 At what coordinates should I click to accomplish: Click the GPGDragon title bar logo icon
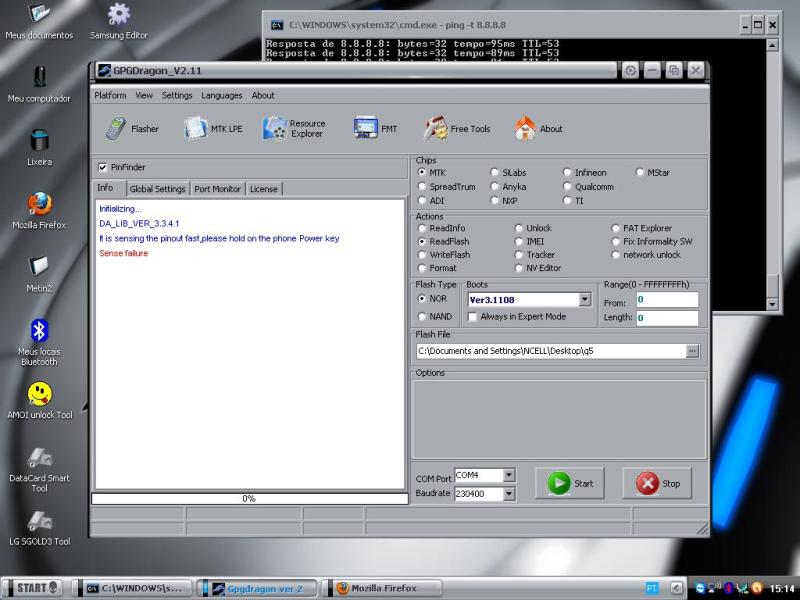[104, 70]
